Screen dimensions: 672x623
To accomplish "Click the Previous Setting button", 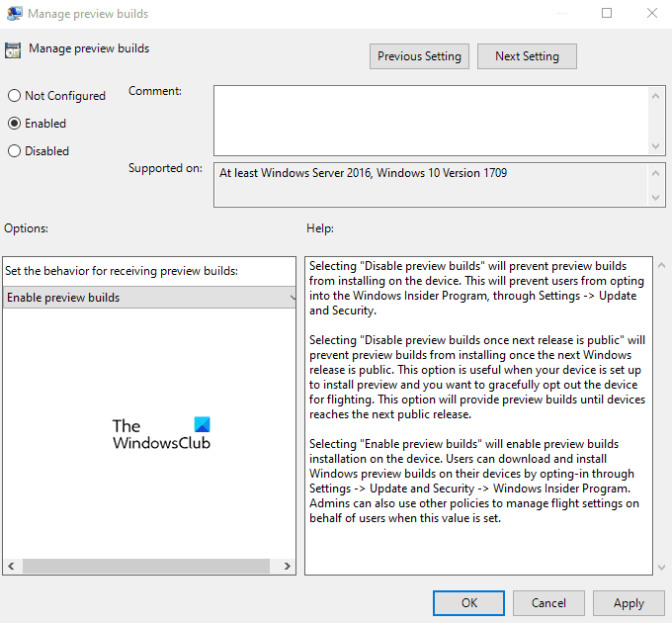I will tap(419, 56).
